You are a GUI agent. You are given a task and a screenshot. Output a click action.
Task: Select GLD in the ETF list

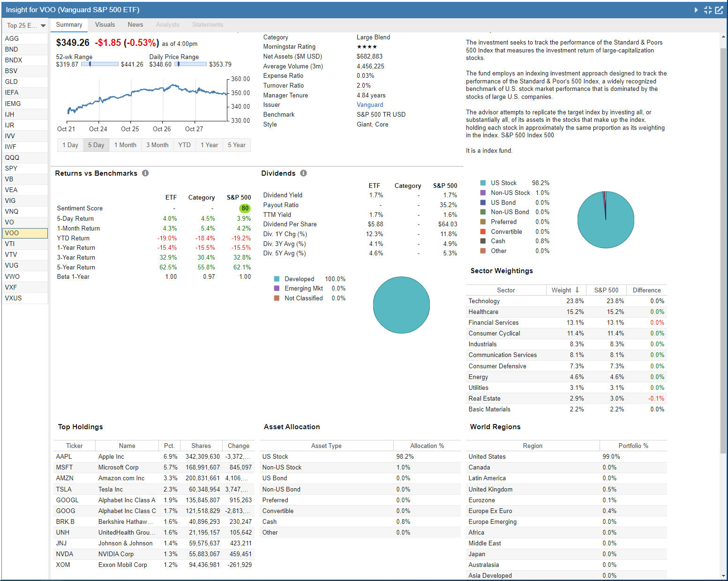coord(25,82)
